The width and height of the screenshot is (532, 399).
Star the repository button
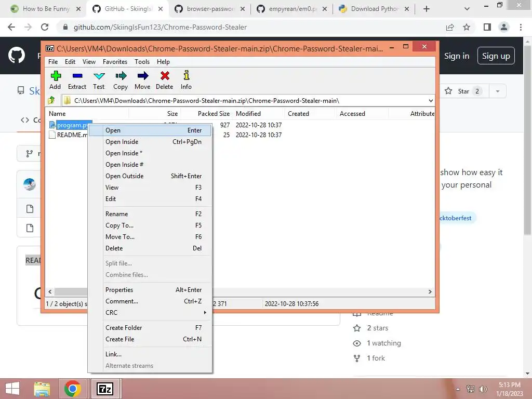(463, 91)
